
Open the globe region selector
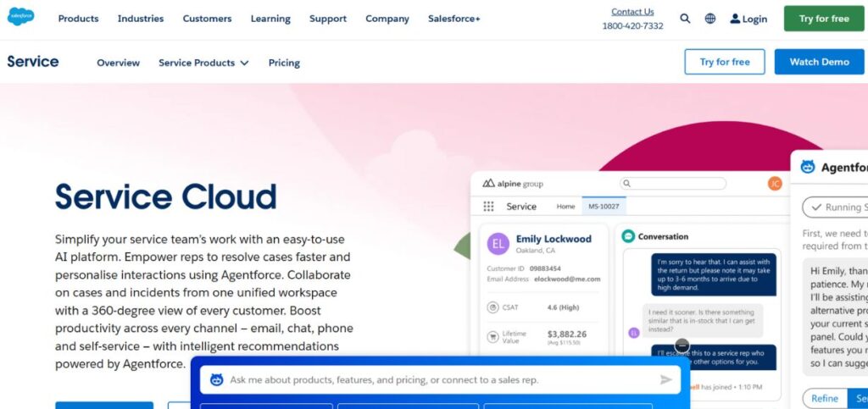[710, 19]
